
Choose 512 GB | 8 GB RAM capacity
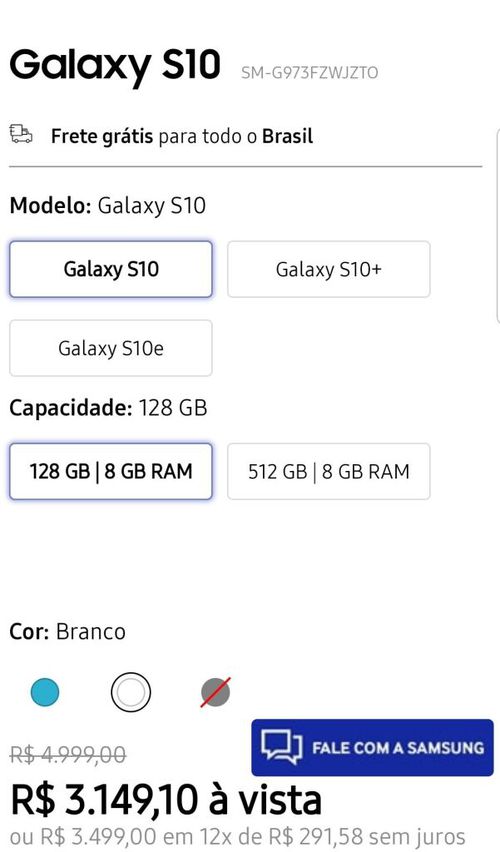[329, 471]
